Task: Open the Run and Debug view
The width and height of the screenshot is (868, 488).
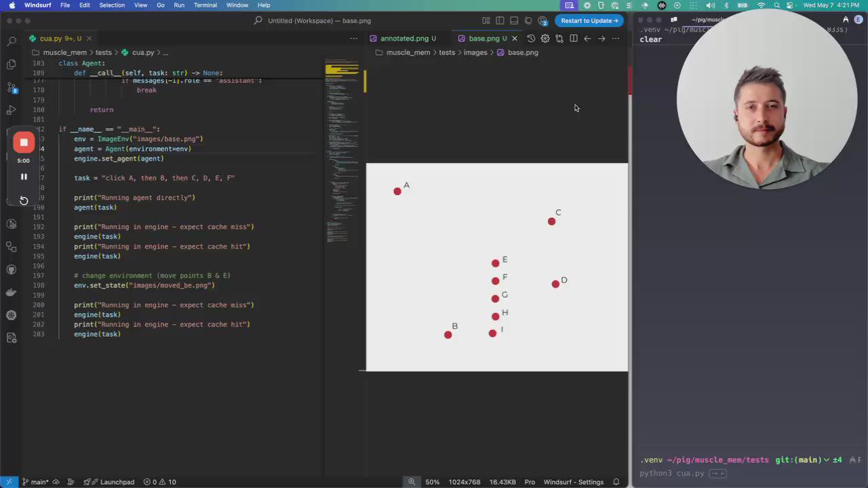Action: (x=12, y=110)
